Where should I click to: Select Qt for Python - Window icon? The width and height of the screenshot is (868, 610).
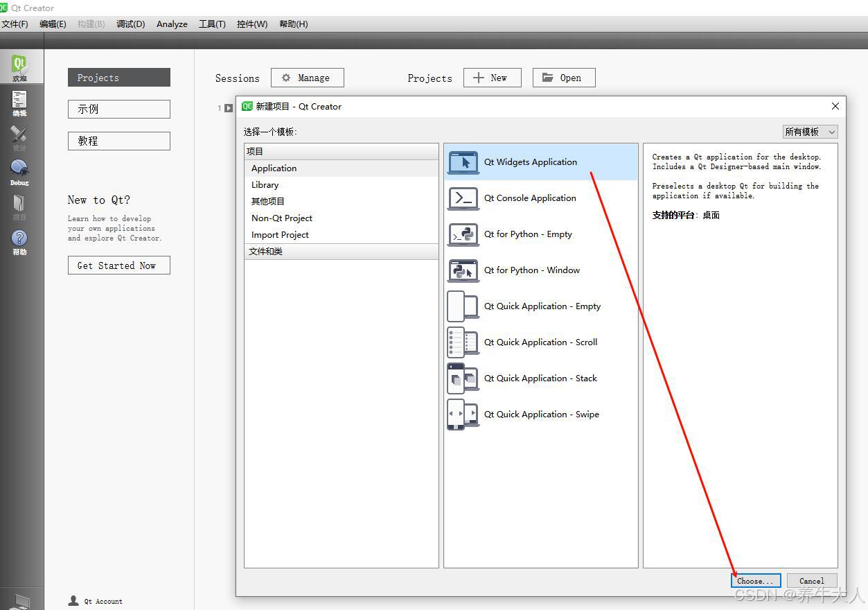tap(463, 270)
